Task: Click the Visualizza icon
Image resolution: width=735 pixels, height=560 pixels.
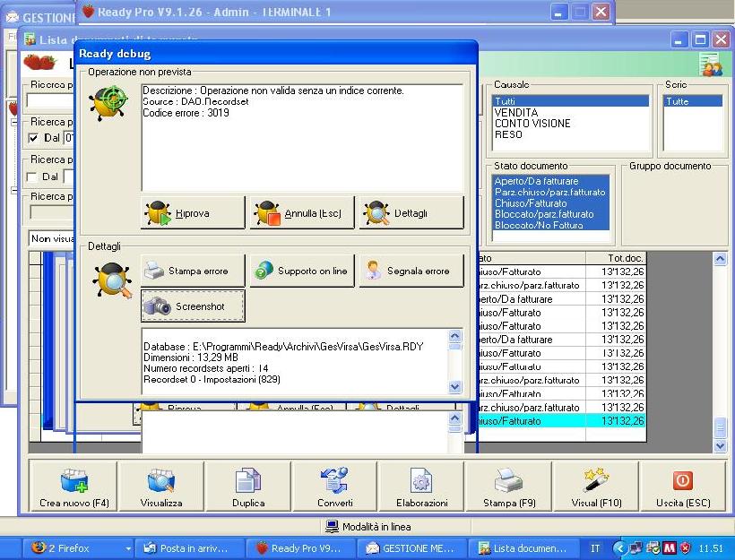Action: tap(161, 480)
